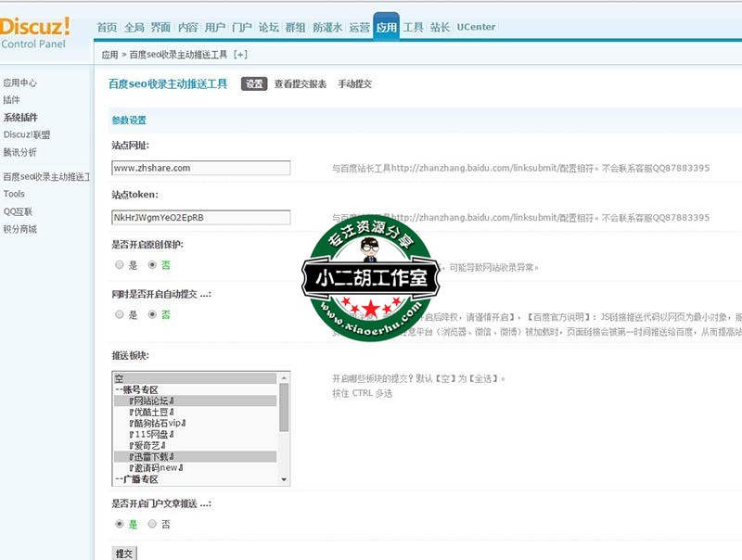Open the 查看提交报表 sub-tab
The height and width of the screenshot is (560, 742).
[301, 83]
